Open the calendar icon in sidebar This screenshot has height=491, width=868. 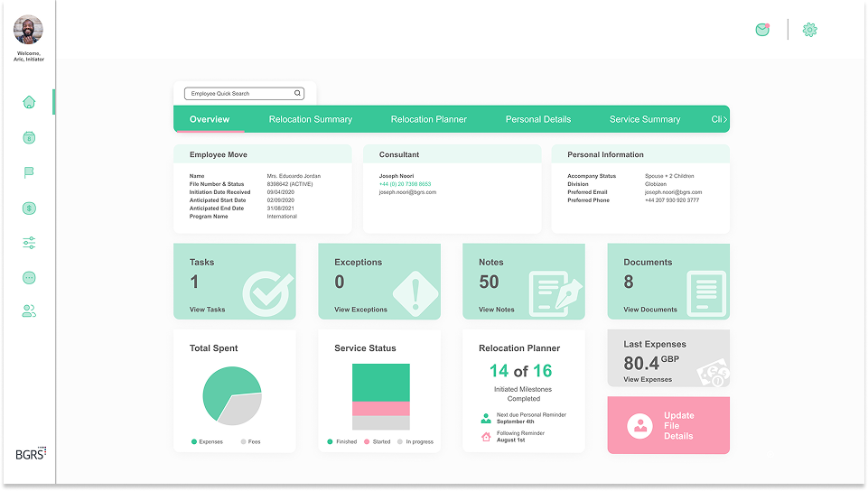click(29, 137)
